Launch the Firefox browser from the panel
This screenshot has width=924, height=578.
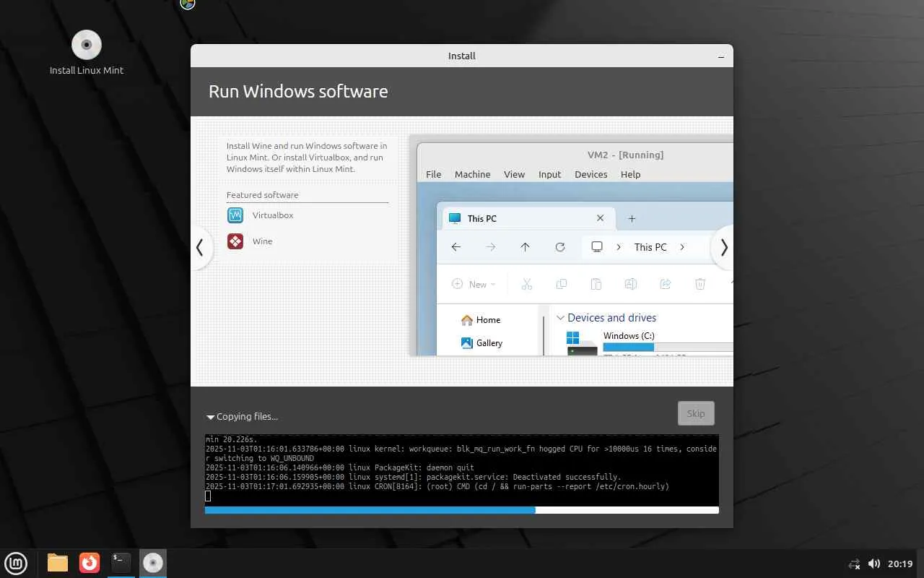(90, 563)
